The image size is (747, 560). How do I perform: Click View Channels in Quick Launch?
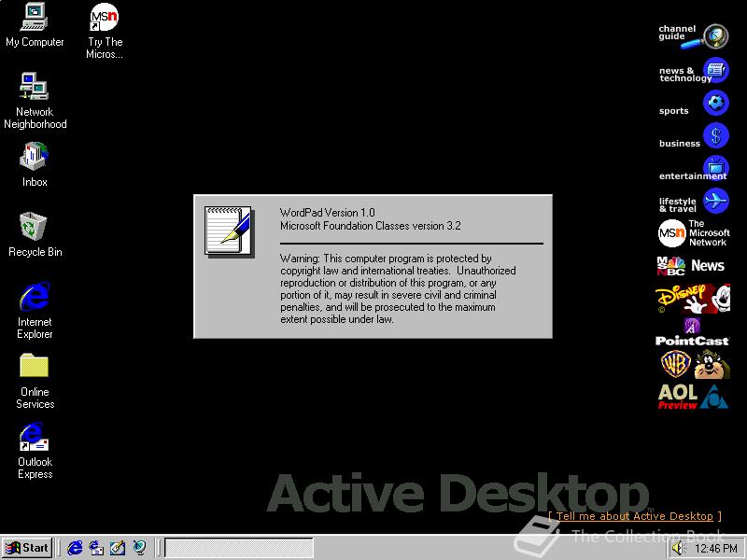139,548
